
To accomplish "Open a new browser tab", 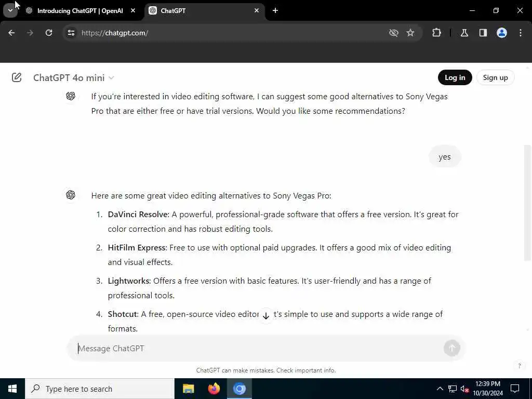I will [x=275, y=11].
